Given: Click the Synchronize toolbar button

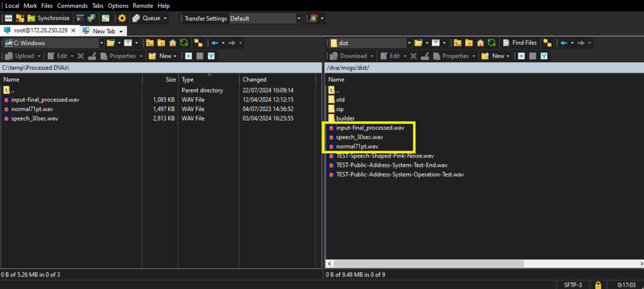Looking at the screenshot, I should 49,18.
